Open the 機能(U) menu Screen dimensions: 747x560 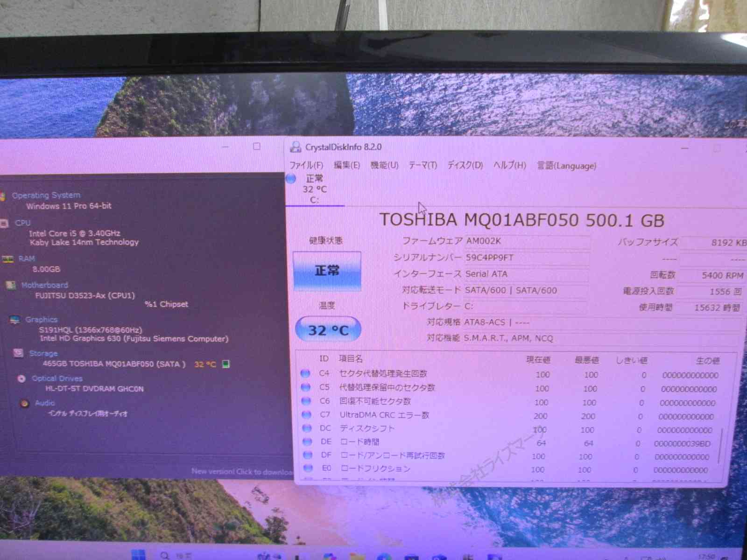tap(384, 165)
